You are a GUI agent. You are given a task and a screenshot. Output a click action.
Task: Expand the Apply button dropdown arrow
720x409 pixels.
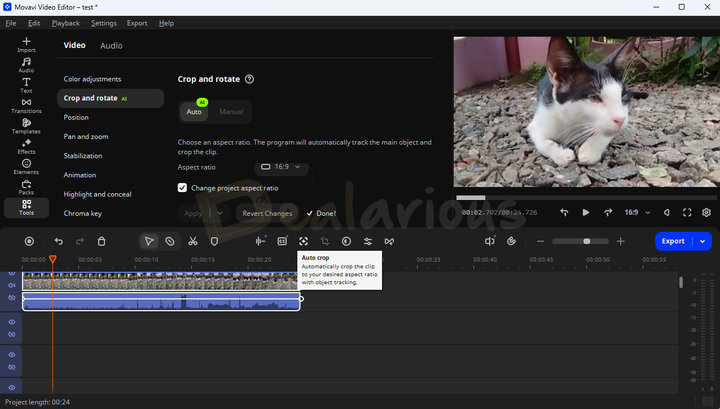(x=219, y=213)
